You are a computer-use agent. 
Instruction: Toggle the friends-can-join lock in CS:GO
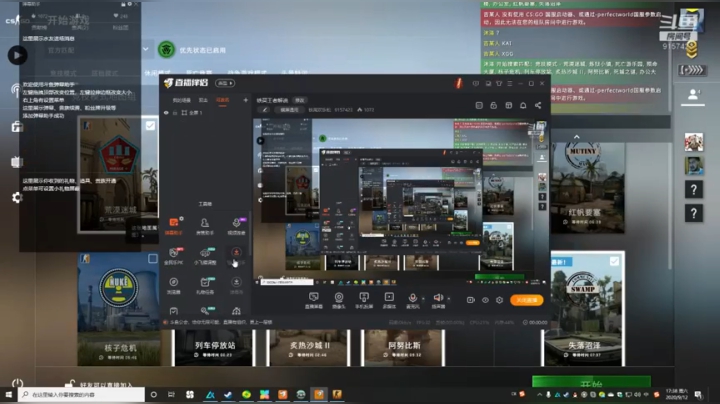point(70,384)
